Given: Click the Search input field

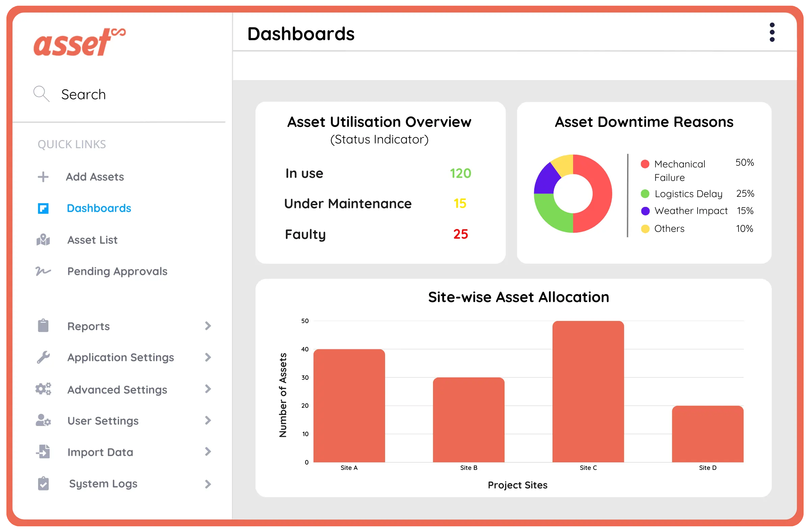Looking at the screenshot, I should click(x=102, y=94).
